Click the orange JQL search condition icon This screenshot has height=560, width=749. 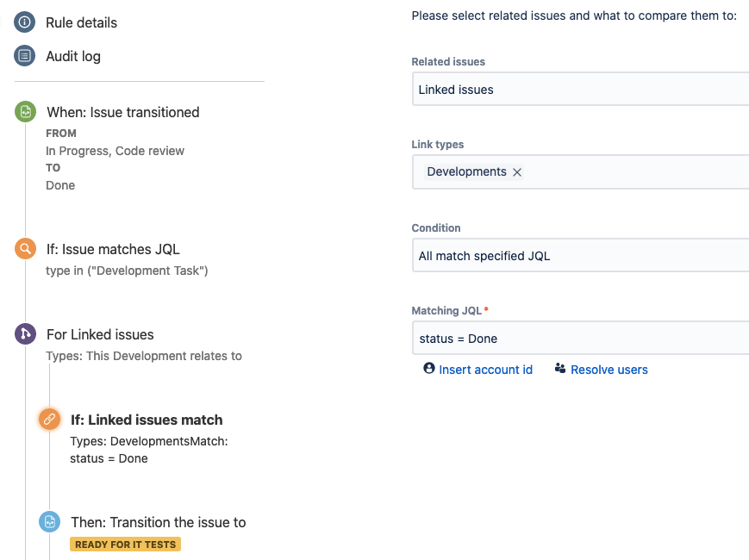pos(25,249)
